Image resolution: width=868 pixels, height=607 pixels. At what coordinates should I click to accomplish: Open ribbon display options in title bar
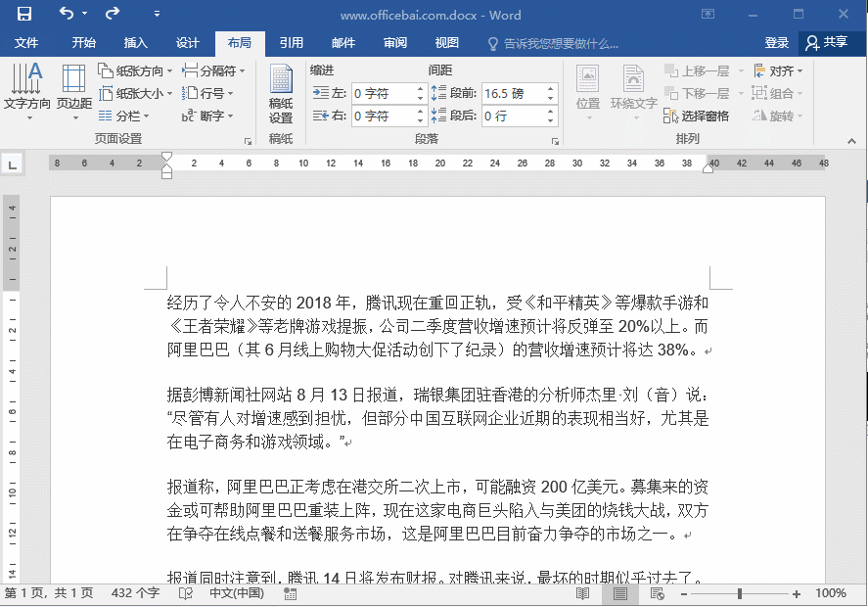708,14
